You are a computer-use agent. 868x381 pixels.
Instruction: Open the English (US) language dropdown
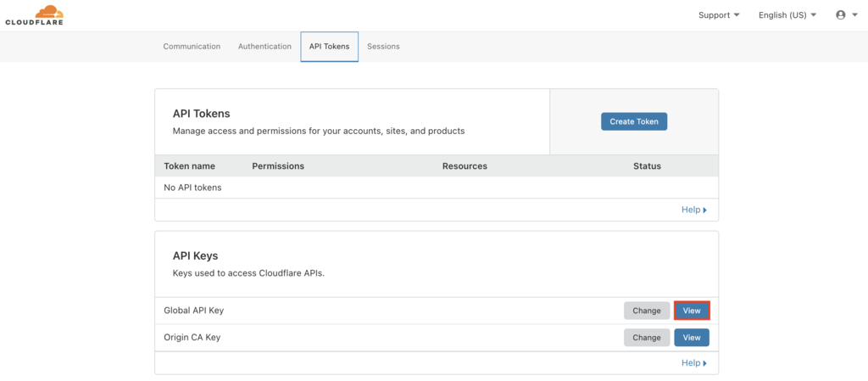(x=787, y=15)
